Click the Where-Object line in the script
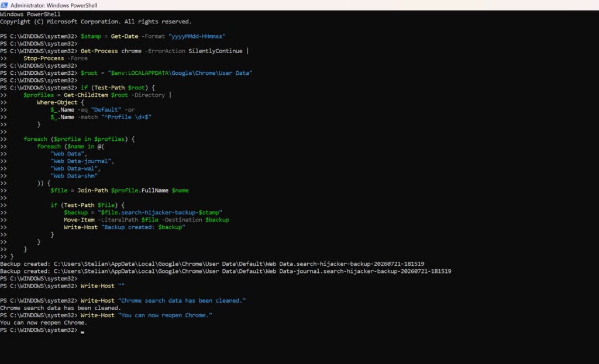The image size is (599, 364). 60,102
